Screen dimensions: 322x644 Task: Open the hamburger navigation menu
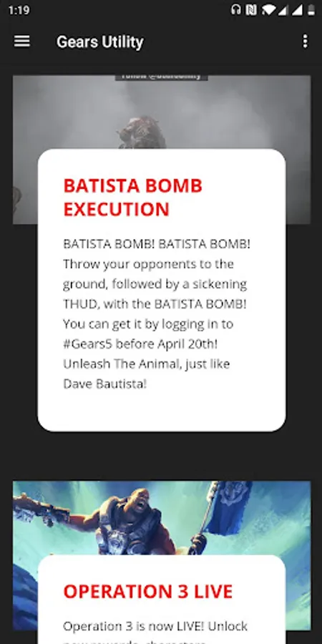click(22, 41)
